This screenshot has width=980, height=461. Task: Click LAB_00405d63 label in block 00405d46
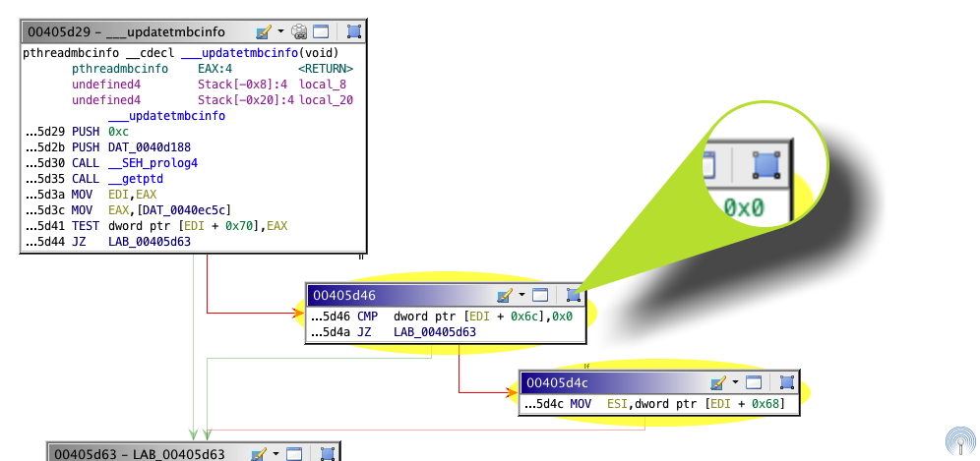point(434,332)
